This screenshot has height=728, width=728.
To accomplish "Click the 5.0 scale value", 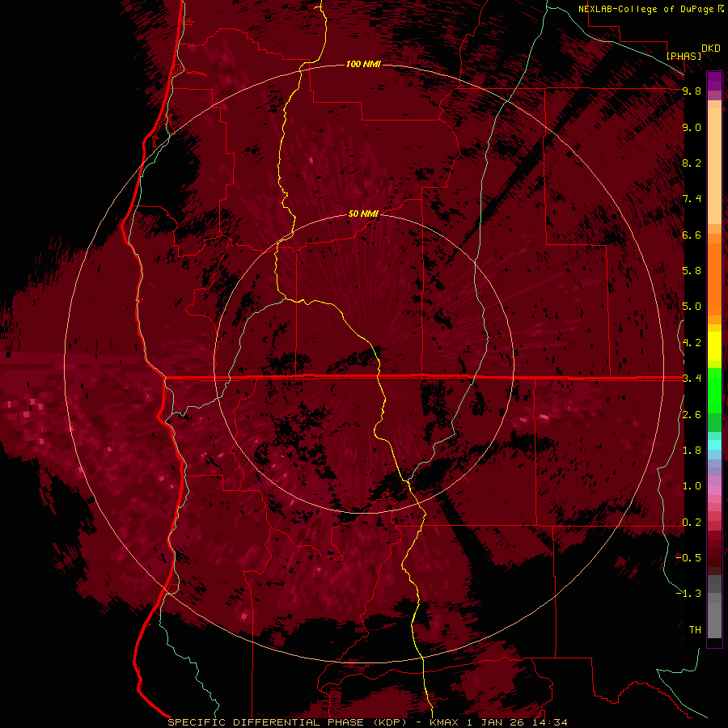I will [x=692, y=307].
